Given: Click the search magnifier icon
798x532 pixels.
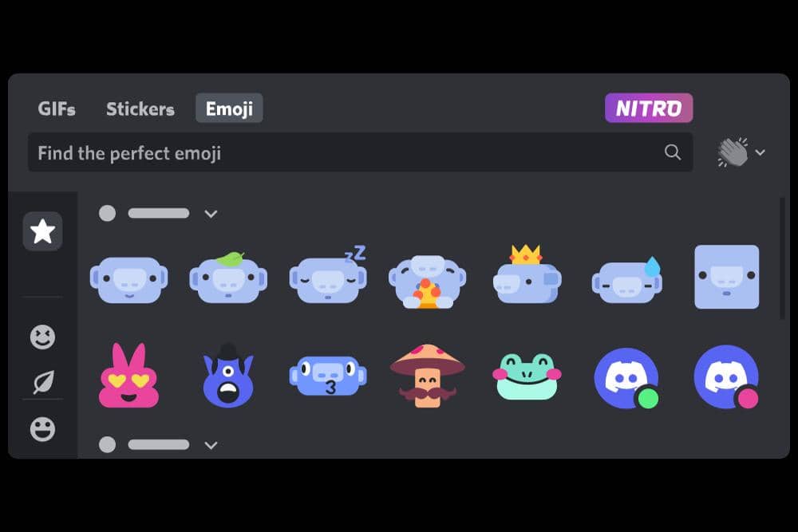Looking at the screenshot, I should tap(671, 152).
